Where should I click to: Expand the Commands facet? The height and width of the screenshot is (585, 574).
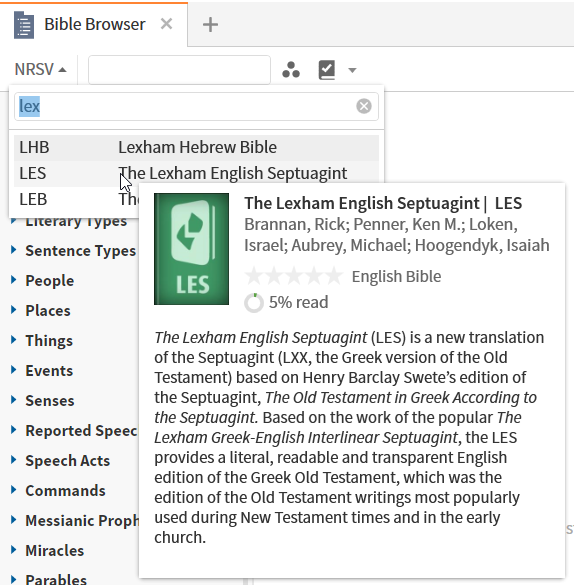click(x=14, y=490)
